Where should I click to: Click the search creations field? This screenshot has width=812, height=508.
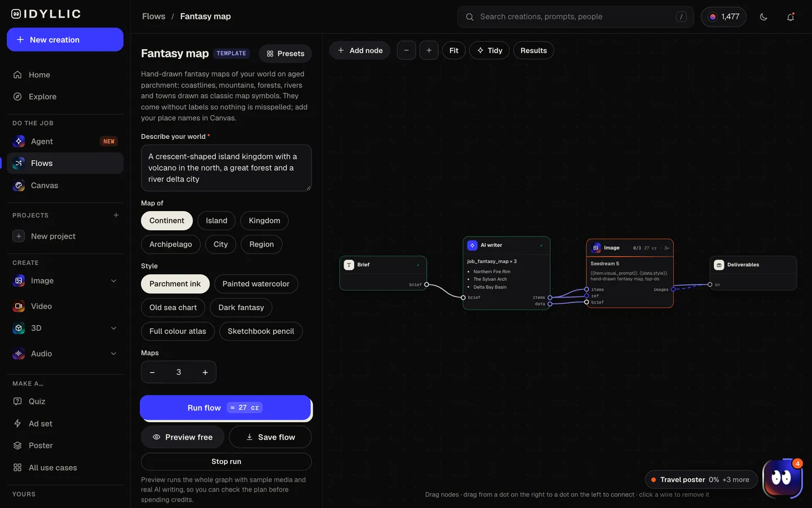point(576,17)
